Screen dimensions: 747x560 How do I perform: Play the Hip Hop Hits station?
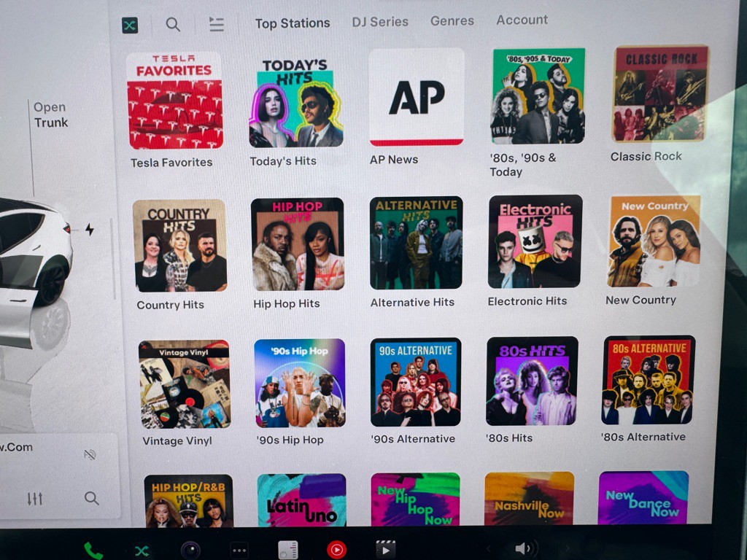point(298,244)
